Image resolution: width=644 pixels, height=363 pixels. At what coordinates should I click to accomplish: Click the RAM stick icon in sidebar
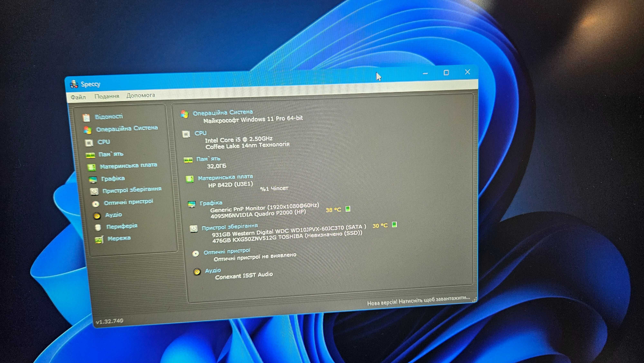pyautogui.click(x=90, y=155)
